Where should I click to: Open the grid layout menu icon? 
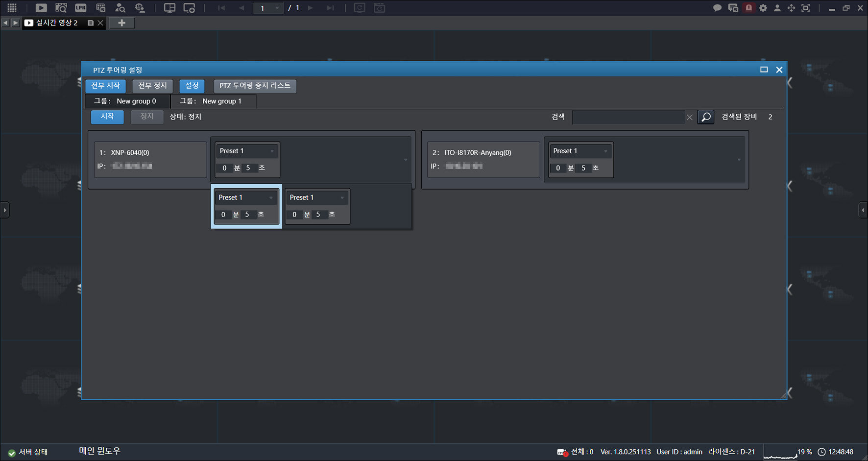point(12,8)
